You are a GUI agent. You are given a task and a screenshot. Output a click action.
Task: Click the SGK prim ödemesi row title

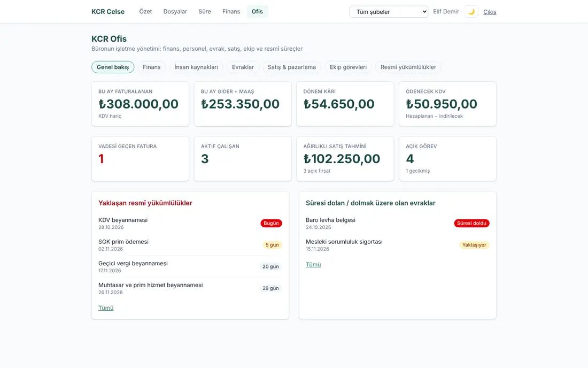click(x=123, y=242)
